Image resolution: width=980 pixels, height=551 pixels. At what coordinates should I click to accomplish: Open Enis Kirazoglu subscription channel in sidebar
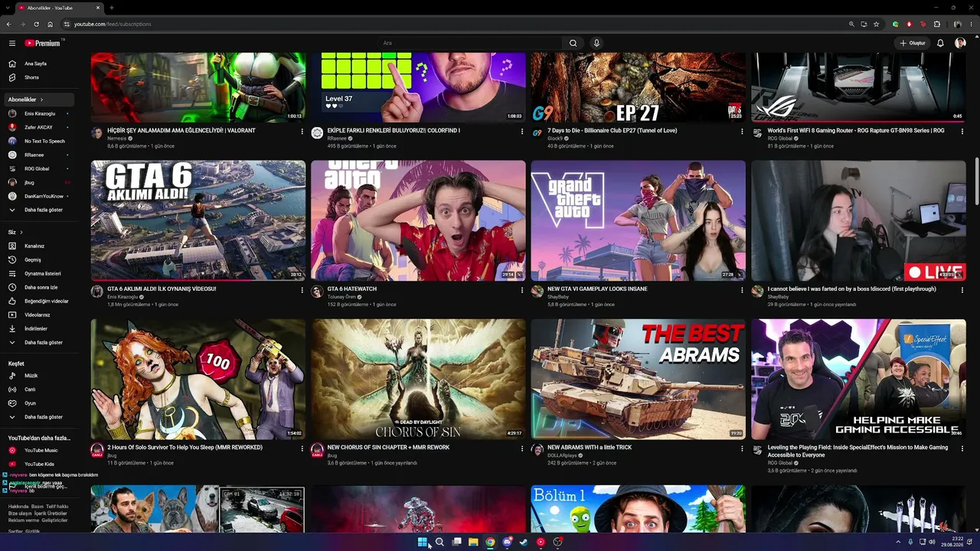coord(41,113)
